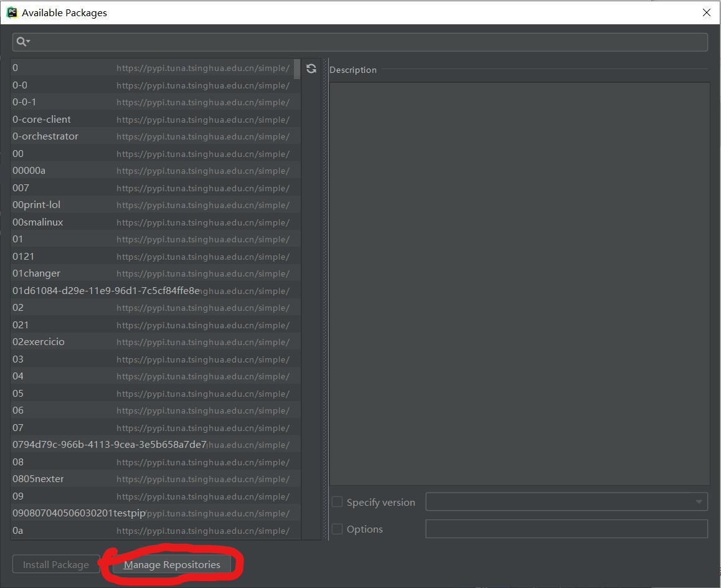
Task: Select package 01
Action: click(156, 239)
